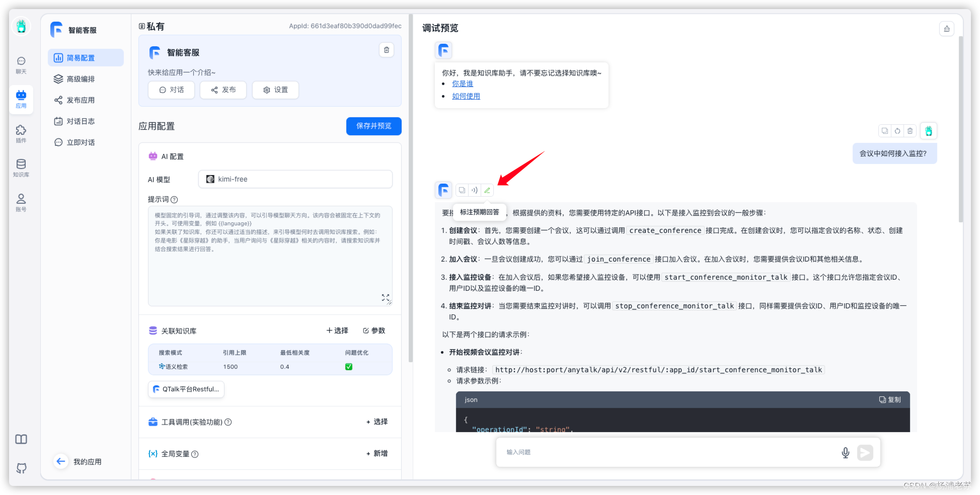Switch to the 知识库 section via sidebar icon
The image size is (980, 495).
tap(21, 168)
